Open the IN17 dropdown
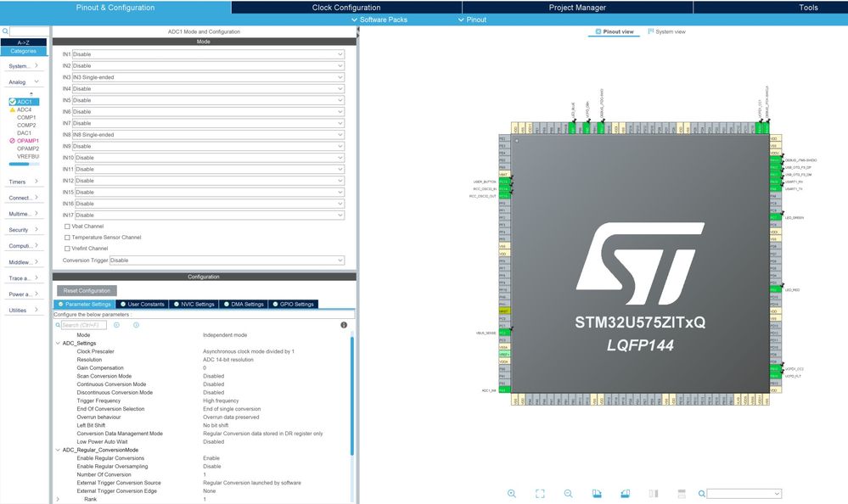Viewport: 848px width, 504px height. click(210, 216)
